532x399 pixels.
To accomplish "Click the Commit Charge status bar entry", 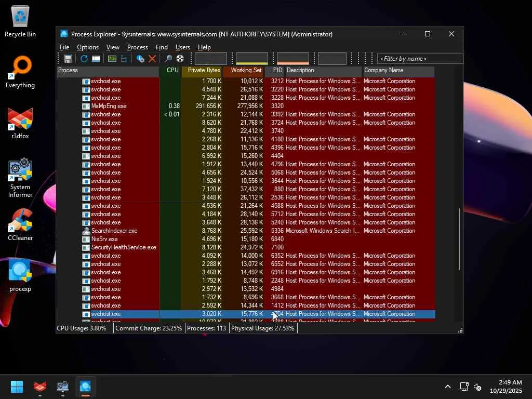I will point(149,328).
